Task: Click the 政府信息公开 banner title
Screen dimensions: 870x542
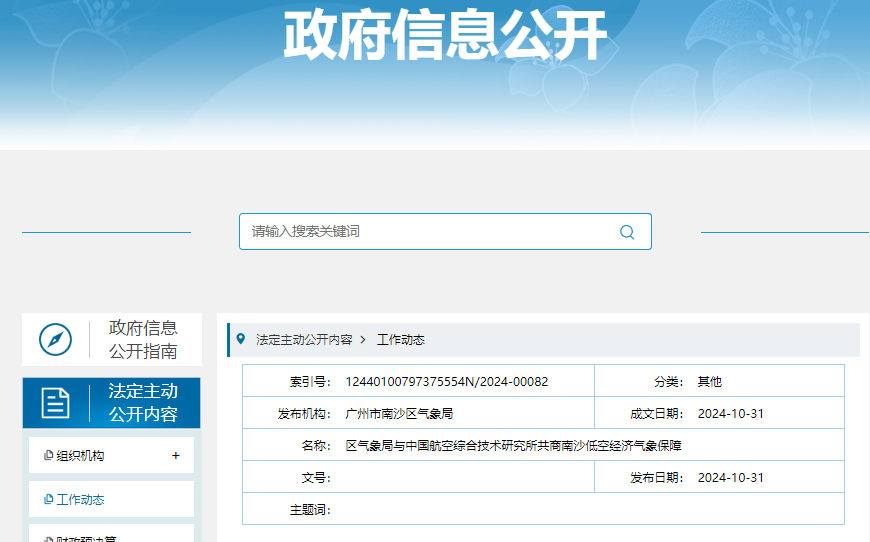Action: pos(445,38)
